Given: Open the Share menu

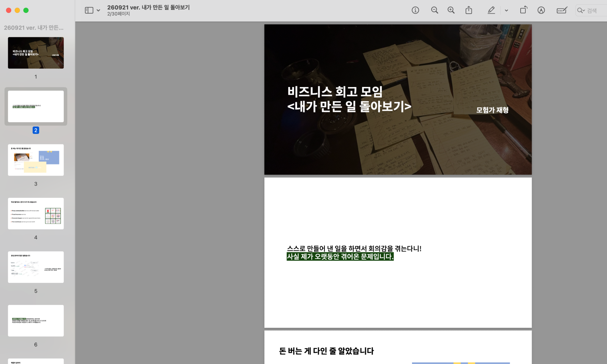Looking at the screenshot, I should pyautogui.click(x=469, y=10).
